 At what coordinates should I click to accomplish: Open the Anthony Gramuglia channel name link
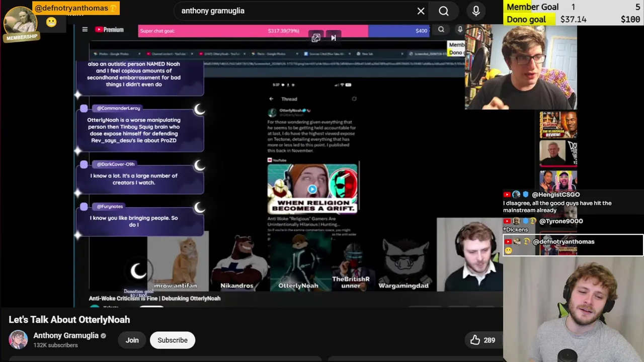[66, 335]
